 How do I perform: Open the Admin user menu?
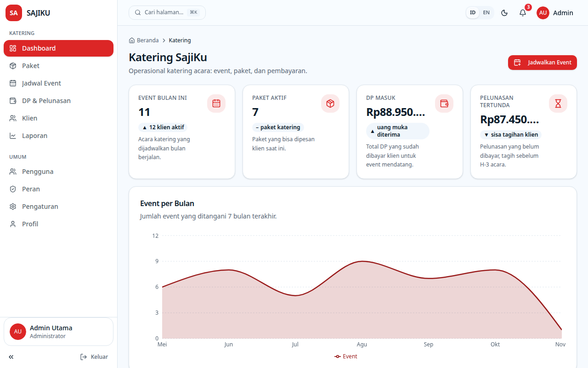(x=555, y=13)
